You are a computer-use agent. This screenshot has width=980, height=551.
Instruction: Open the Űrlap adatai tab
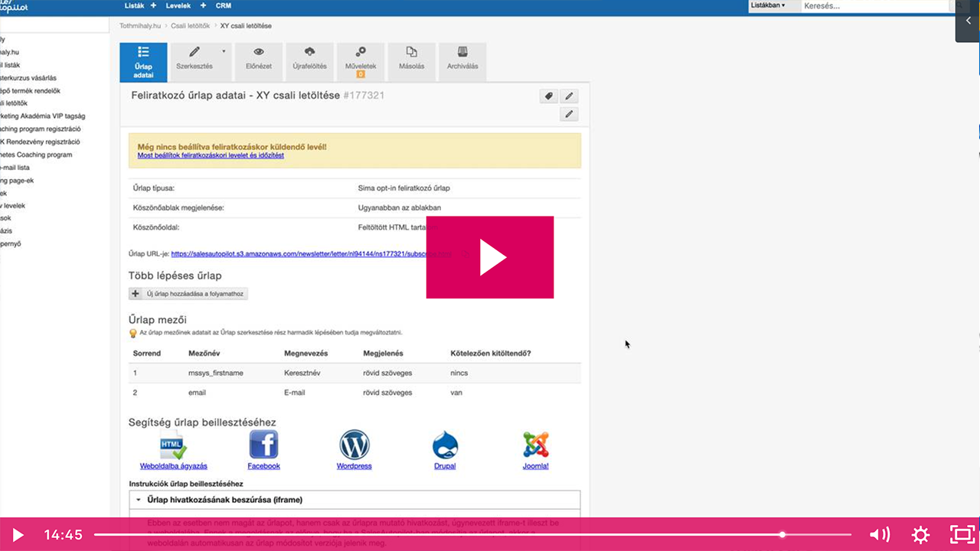pos(143,62)
